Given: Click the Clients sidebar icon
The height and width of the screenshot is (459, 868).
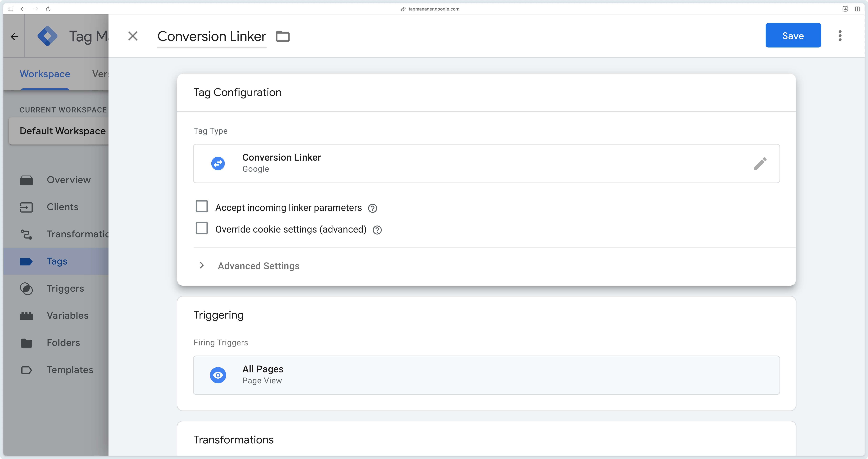Looking at the screenshot, I should (x=26, y=207).
